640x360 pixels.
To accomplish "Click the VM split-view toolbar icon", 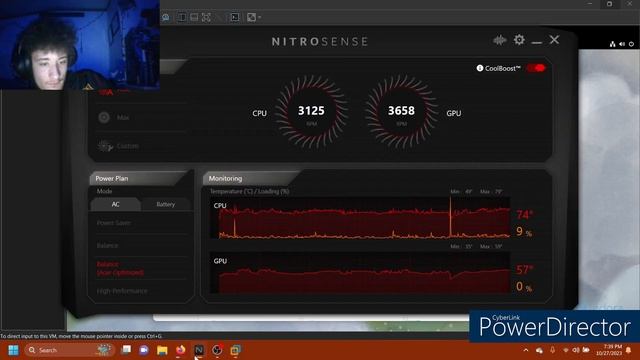I will 182,17.
